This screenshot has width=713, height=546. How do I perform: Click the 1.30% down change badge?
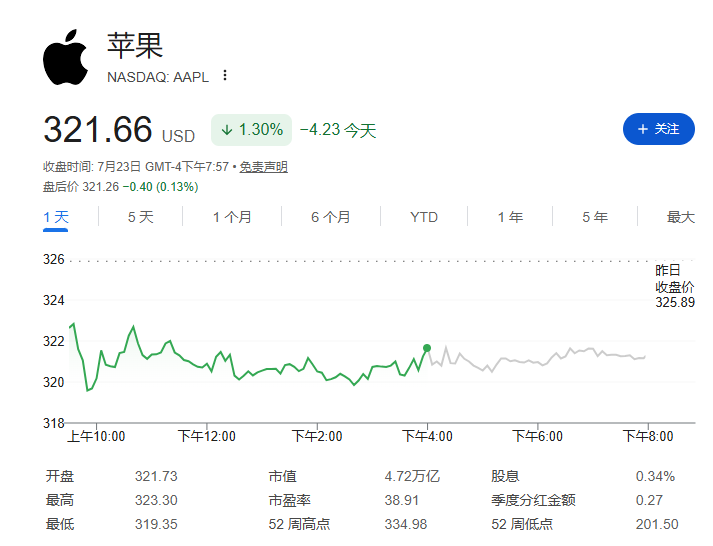[251, 130]
